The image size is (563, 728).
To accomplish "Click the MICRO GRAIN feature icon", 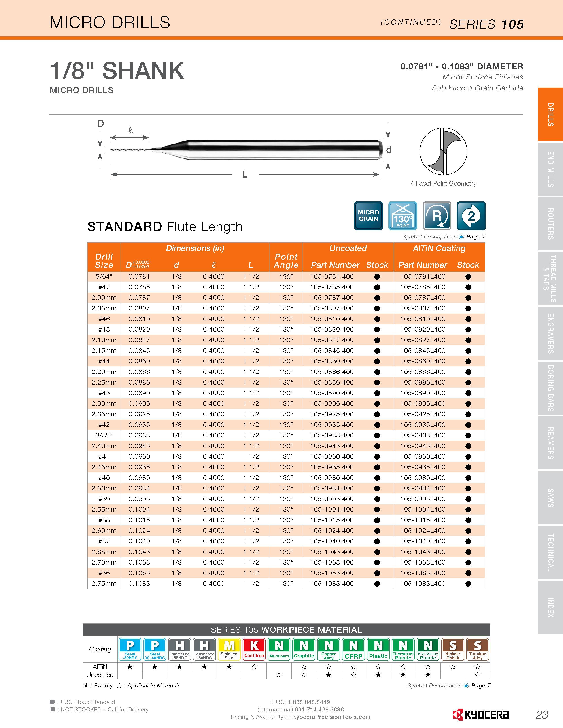I will coord(368,216).
